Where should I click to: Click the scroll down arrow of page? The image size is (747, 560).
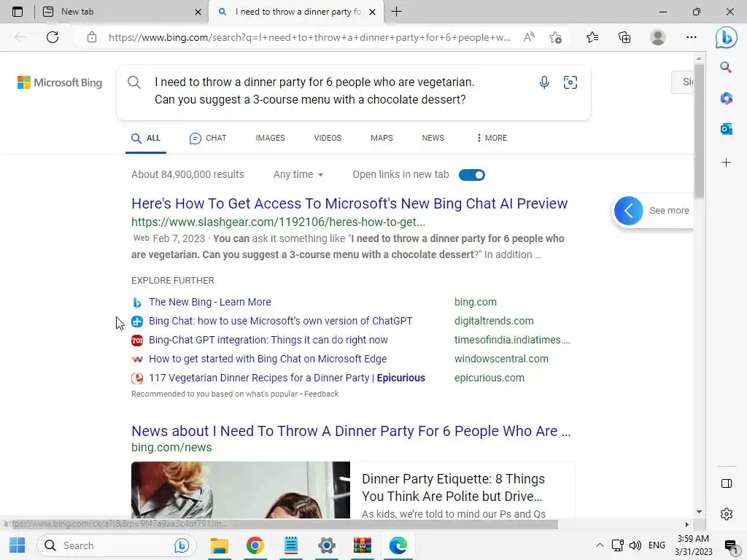pos(699,512)
